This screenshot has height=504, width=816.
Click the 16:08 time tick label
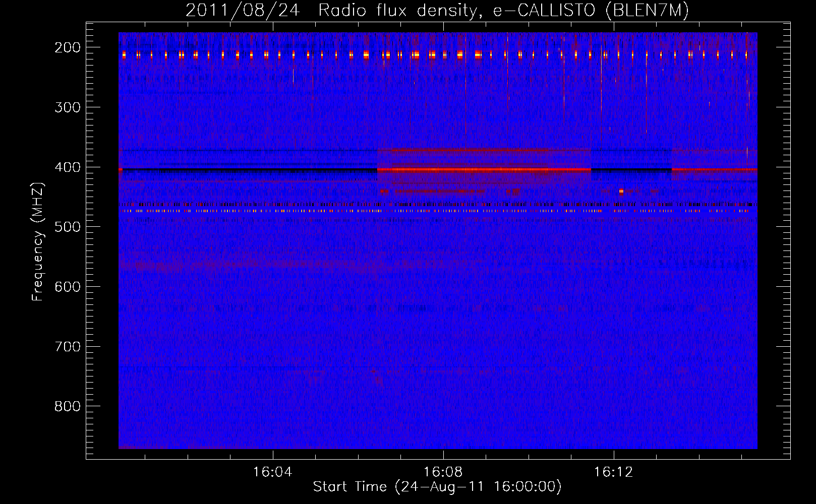443,472
